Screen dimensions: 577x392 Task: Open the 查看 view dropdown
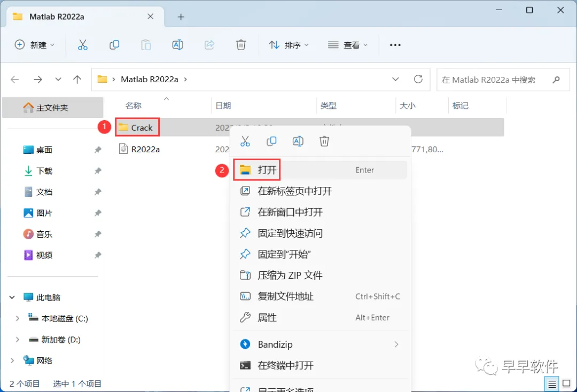348,45
